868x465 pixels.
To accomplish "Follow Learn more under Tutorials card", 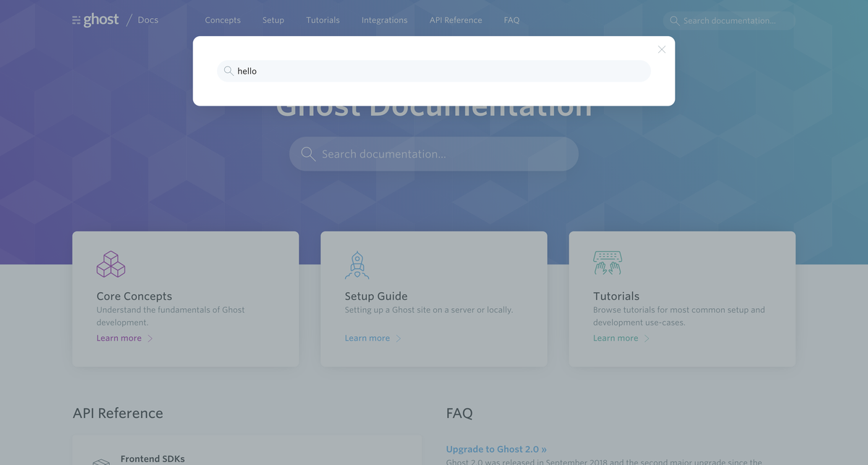I will coord(616,338).
